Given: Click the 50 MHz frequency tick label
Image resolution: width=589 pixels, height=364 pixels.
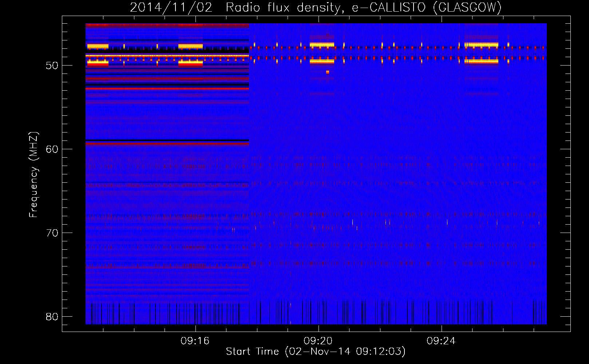Looking at the screenshot, I should (x=52, y=66).
